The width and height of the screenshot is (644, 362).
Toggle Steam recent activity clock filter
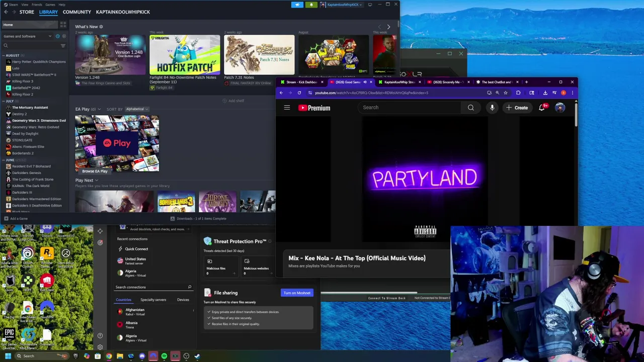point(57,36)
